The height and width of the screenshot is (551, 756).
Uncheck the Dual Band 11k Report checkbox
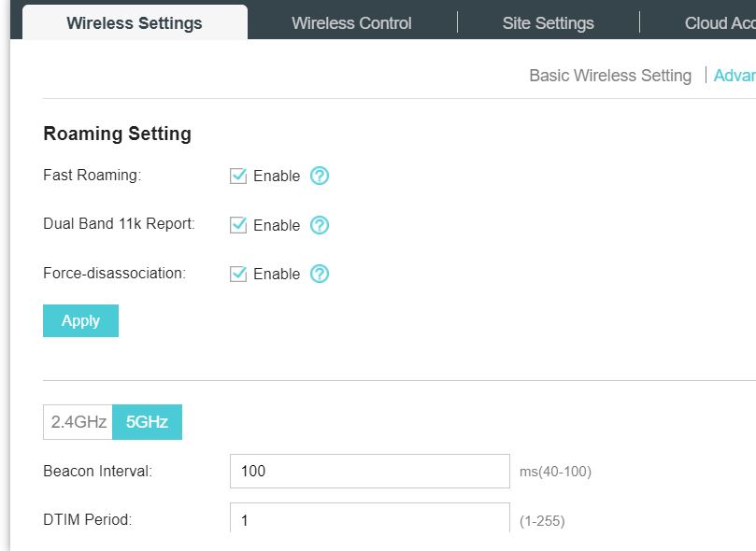(238, 225)
